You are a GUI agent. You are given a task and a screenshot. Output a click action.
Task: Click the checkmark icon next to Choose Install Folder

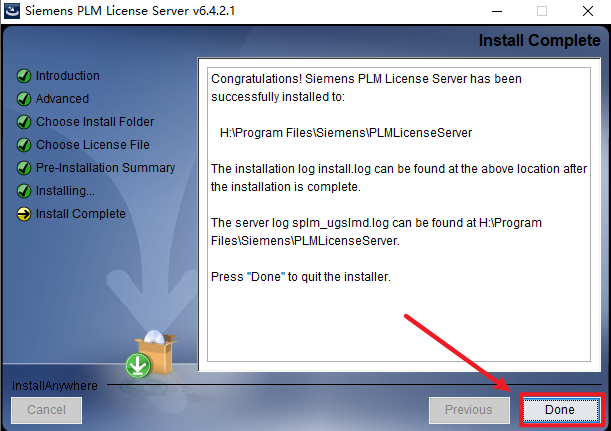coord(24,122)
